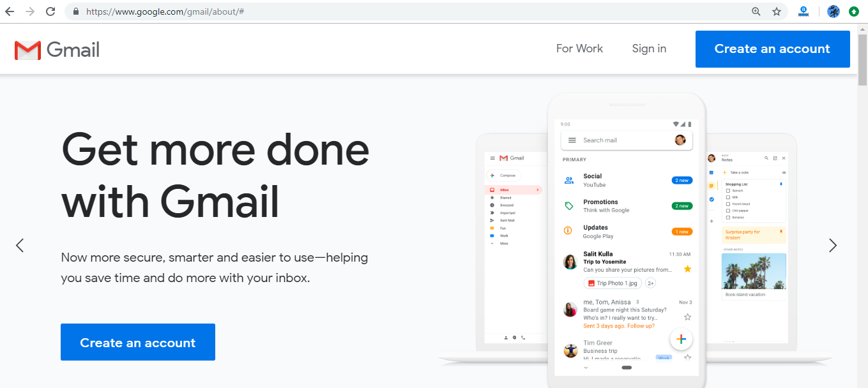Click the 'Promotions' row in the mockup

(x=627, y=206)
